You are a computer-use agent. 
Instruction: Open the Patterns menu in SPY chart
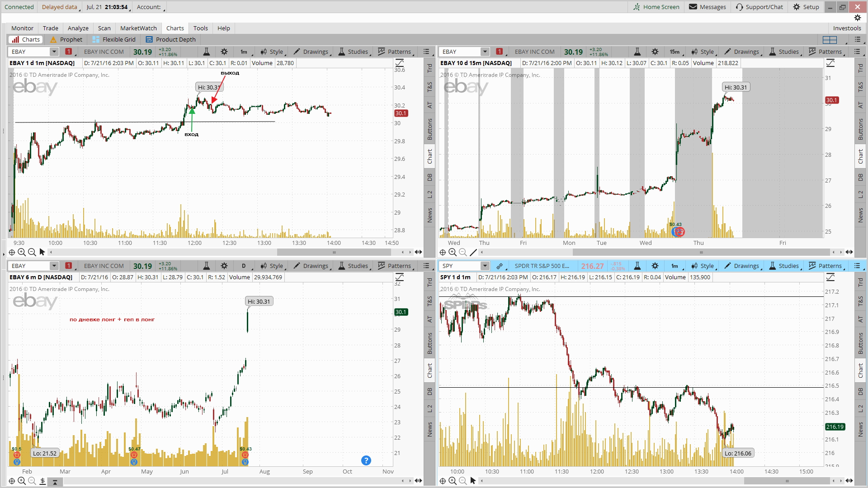click(x=826, y=266)
